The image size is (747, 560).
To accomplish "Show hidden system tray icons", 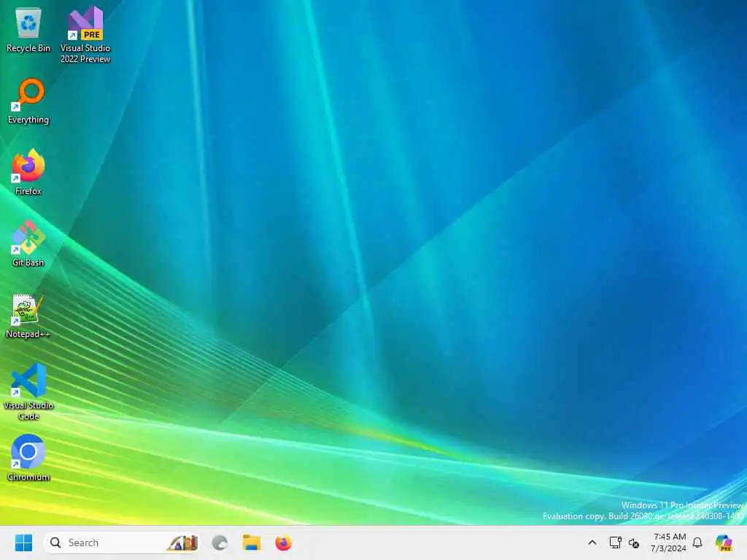I will click(x=592, y=542).
